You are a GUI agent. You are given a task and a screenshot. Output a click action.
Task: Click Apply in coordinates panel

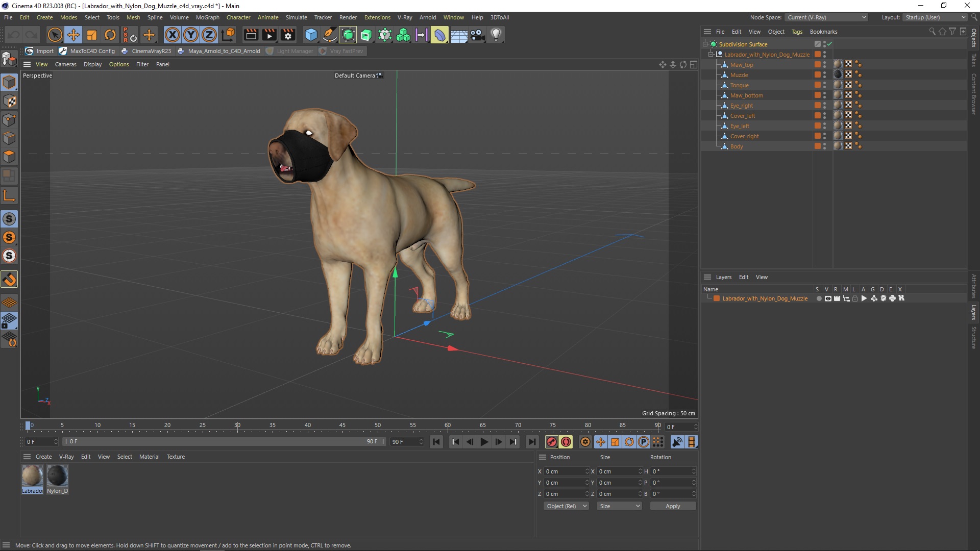click(x=673, y=506)
